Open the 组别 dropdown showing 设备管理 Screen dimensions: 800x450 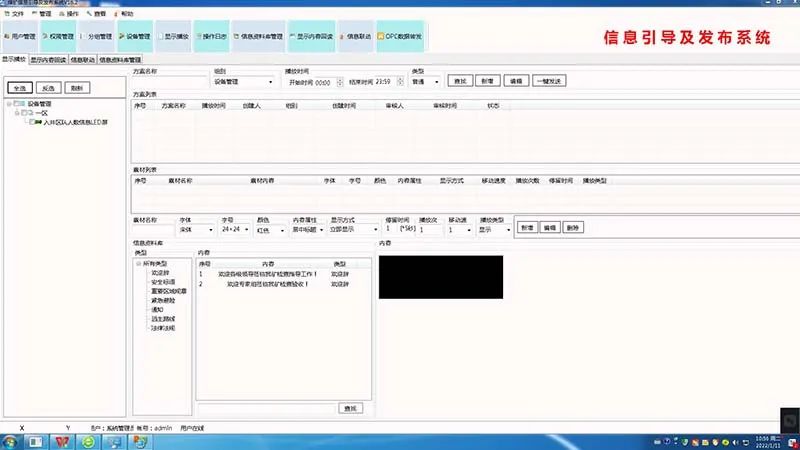point(244,82)
